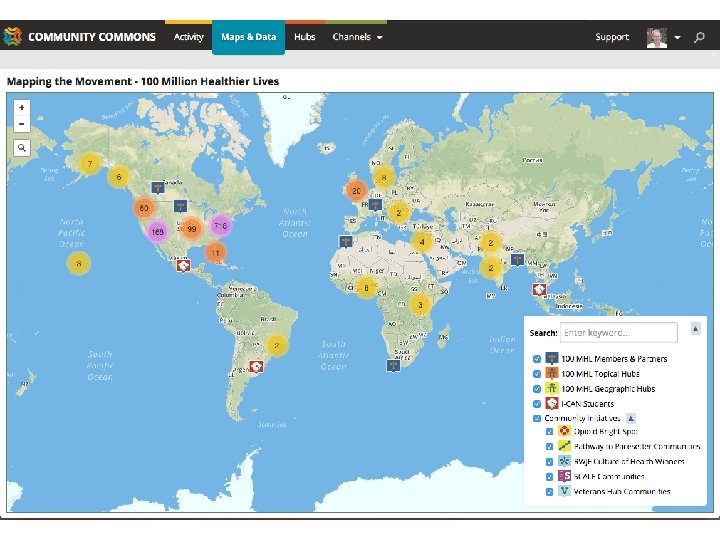Viewport: 720px width, 540px height.
Task: Toggle the SCALE Communities checkbox
Action: (x=549, y=477)
